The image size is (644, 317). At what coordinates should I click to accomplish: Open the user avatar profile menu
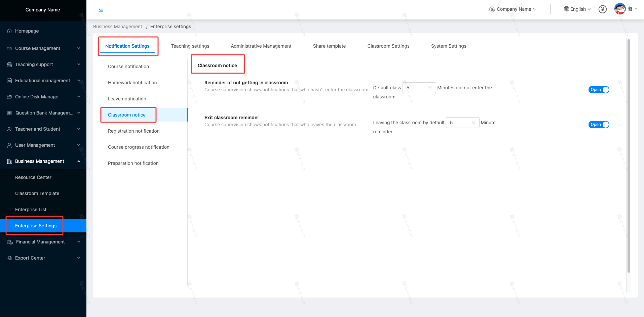[620, 9]
